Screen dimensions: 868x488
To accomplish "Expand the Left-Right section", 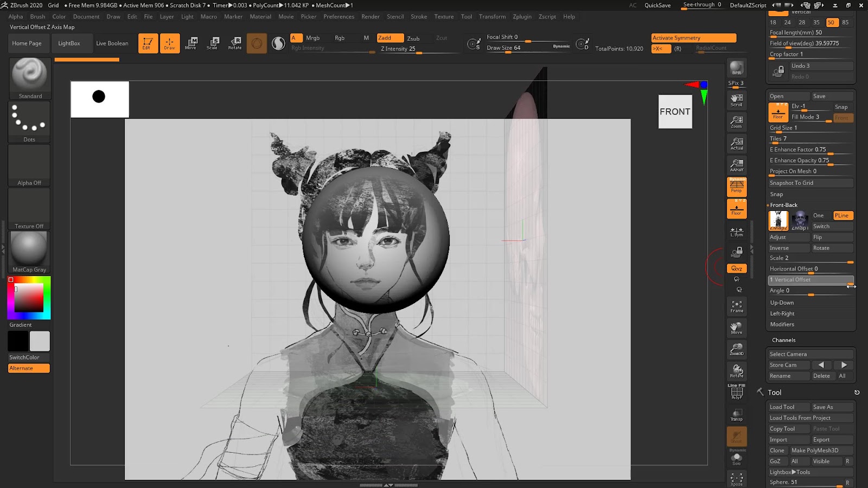I will point(782,313).
